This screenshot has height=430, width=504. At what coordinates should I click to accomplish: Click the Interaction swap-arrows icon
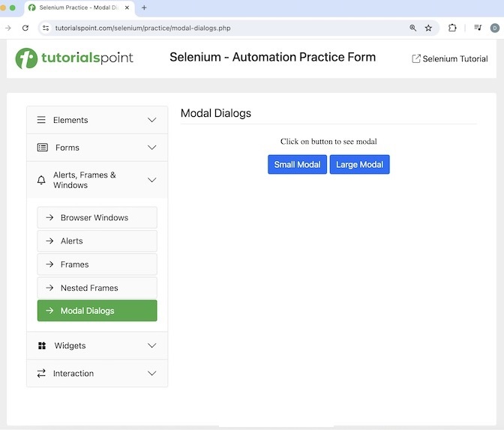[41, 373]
